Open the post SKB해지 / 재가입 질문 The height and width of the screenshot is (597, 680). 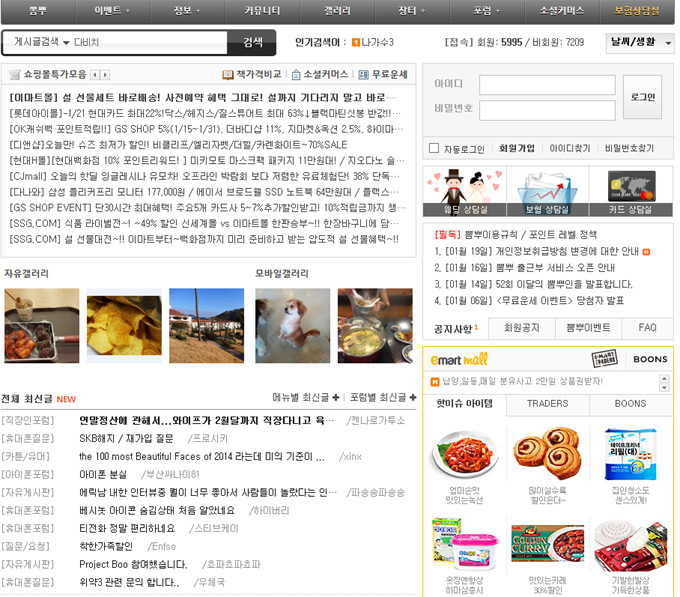pyautogui.click(x=126, y=438)
